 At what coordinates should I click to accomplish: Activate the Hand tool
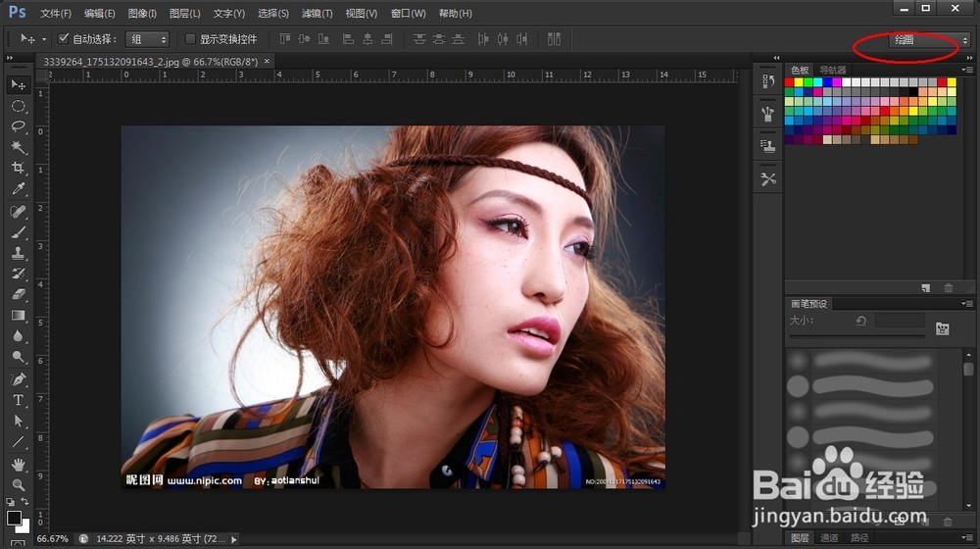(x=18, y=464)
